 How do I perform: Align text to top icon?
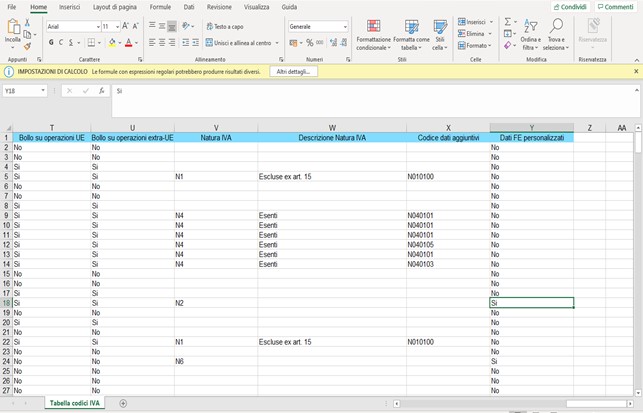(152, 26)
